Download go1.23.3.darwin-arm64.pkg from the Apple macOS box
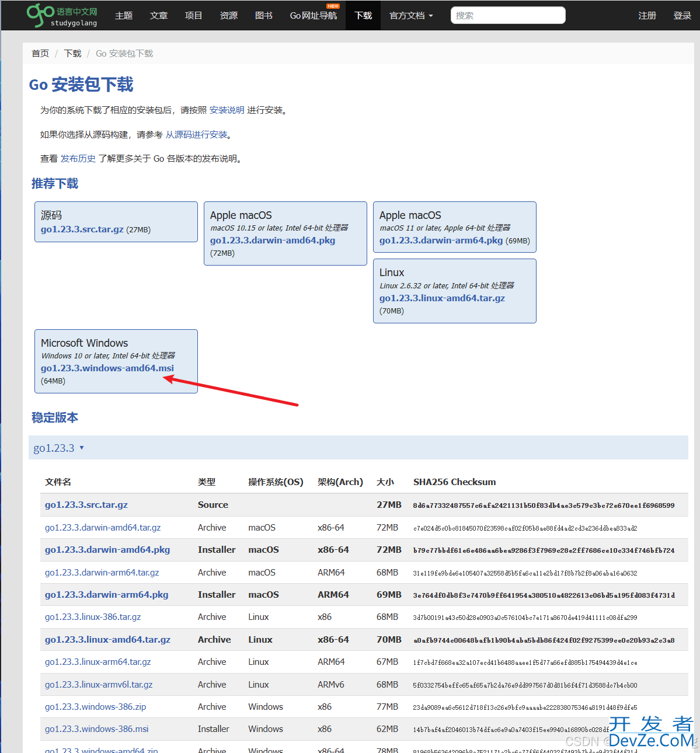Viewport: 700px width, 753px height. coord(441,240)
